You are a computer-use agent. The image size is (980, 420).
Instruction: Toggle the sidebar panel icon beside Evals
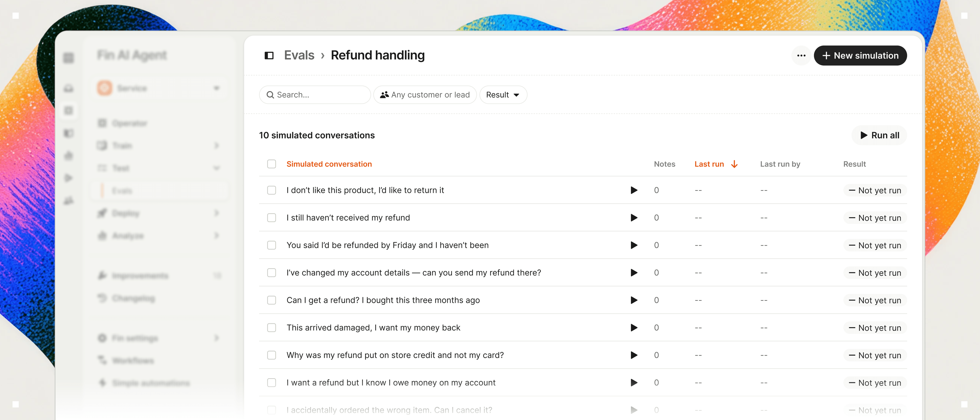click(x=269, y=56)
